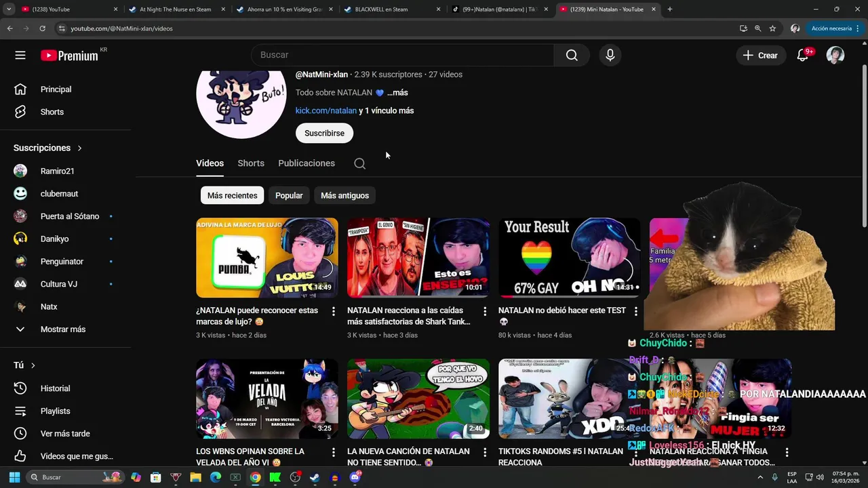Image resolution: width=868 pixels, height=488 pixels.
Task: Open the kick.com/natalan link
Action: click(325, 110)
